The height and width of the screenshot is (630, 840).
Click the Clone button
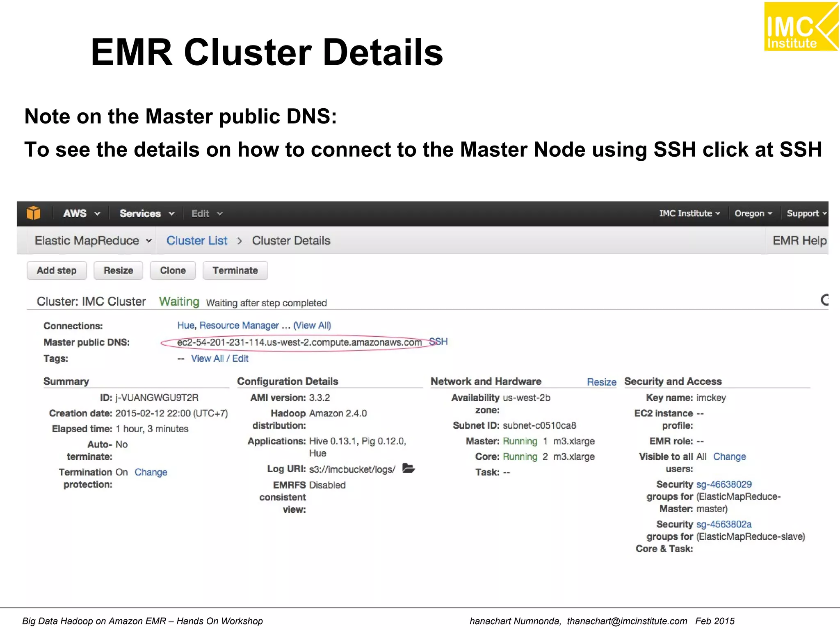click(173, 270)
